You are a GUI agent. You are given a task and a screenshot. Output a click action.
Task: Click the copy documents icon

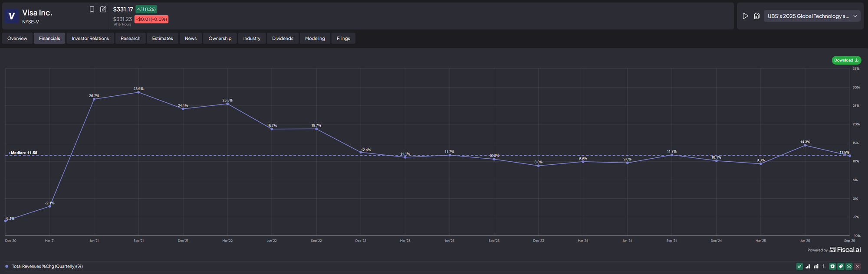coord(756,16)
